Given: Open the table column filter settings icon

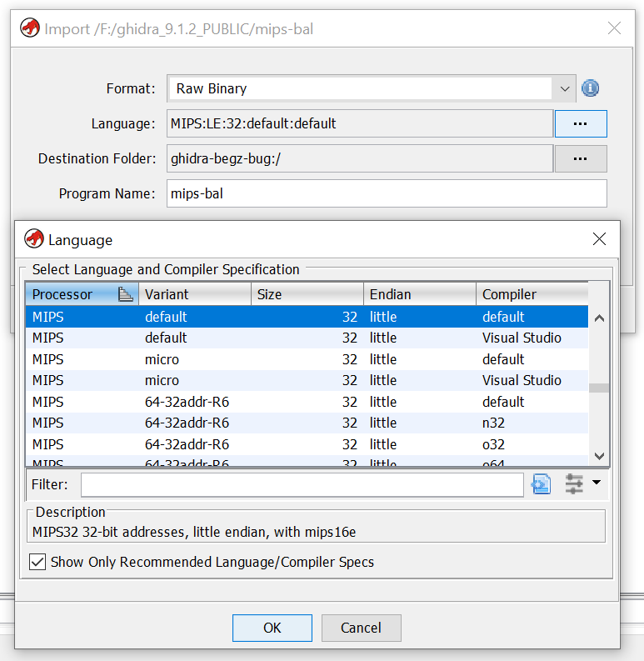Looking at the screenshot, I should click(574, 483).
